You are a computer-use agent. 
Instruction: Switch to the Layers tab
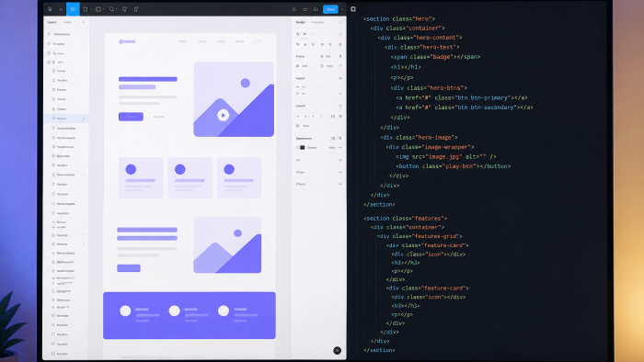click(52, 22)
